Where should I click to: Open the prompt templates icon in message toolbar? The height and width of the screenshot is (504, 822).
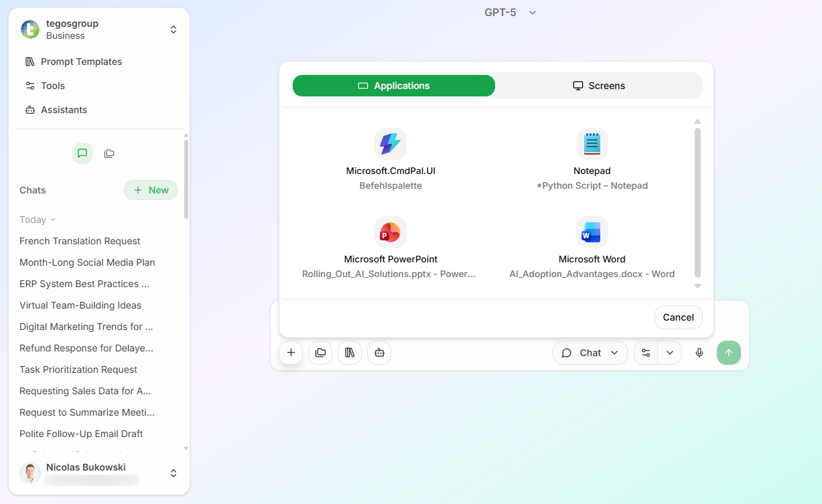(x=349, y=353)
